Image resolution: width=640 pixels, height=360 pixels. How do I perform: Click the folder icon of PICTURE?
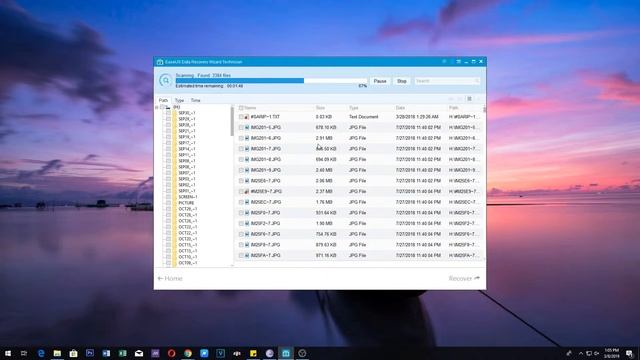pyautogui.click(x=174, y=203)
